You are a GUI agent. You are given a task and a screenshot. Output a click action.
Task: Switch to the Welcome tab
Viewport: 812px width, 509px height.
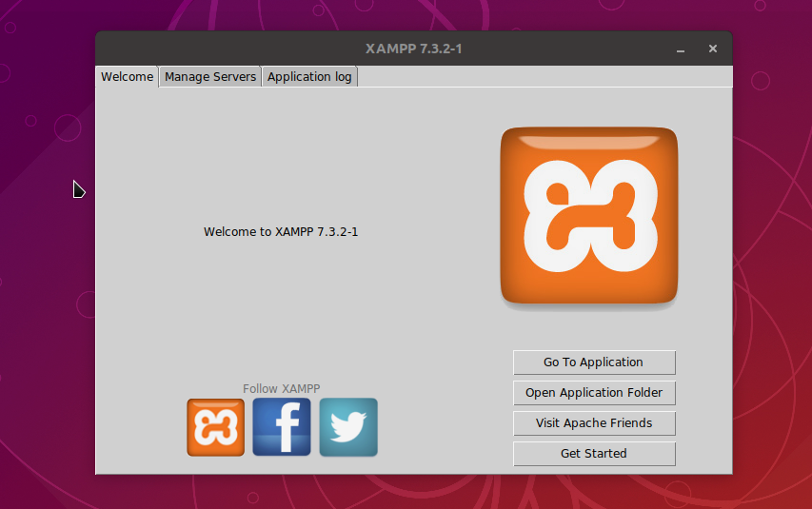127,77
